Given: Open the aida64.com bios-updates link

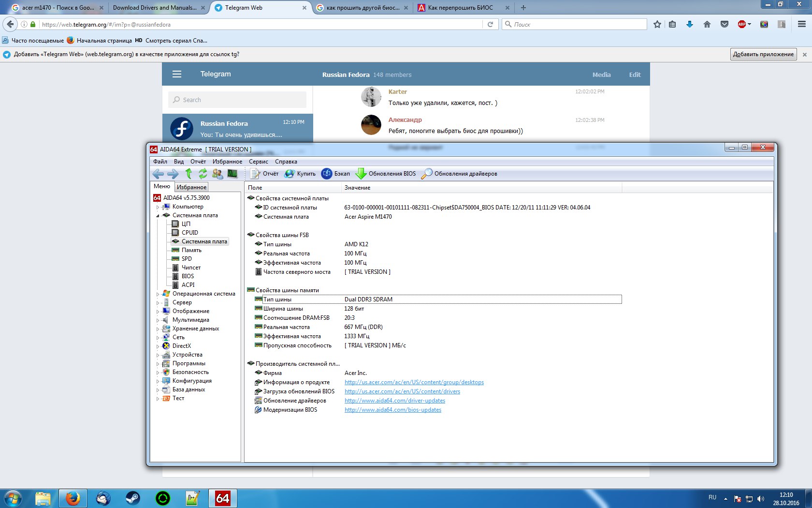Looking at the screenshot, I should (393, 410).
